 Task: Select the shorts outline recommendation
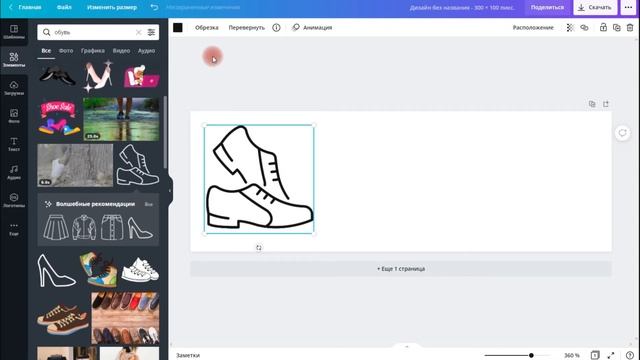point(112,227)
